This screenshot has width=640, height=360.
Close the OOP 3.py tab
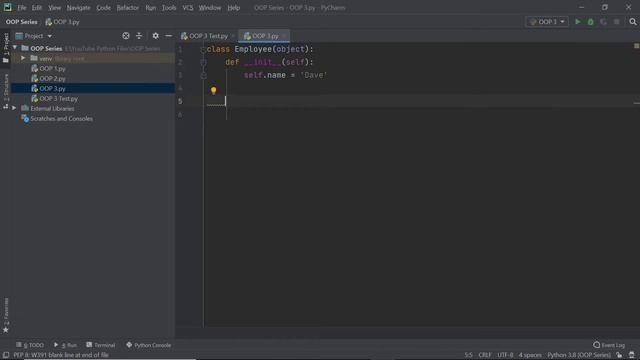284,36
